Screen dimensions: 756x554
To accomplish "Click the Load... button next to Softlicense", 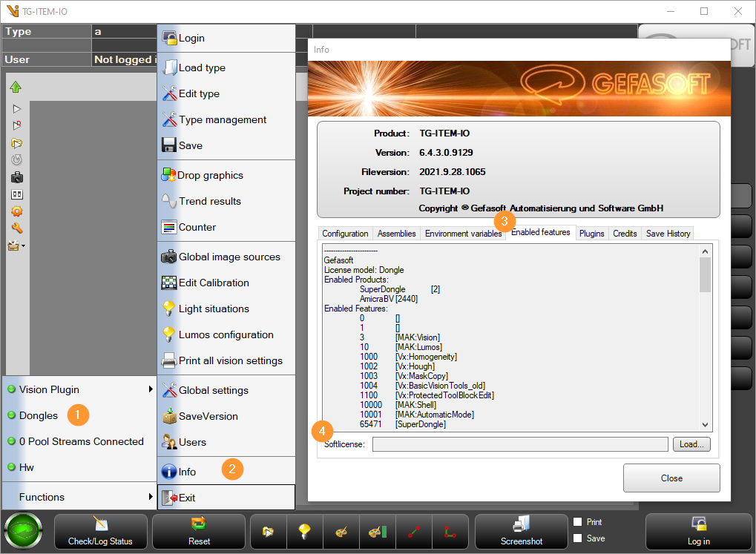I will click(x=691, y=444).
